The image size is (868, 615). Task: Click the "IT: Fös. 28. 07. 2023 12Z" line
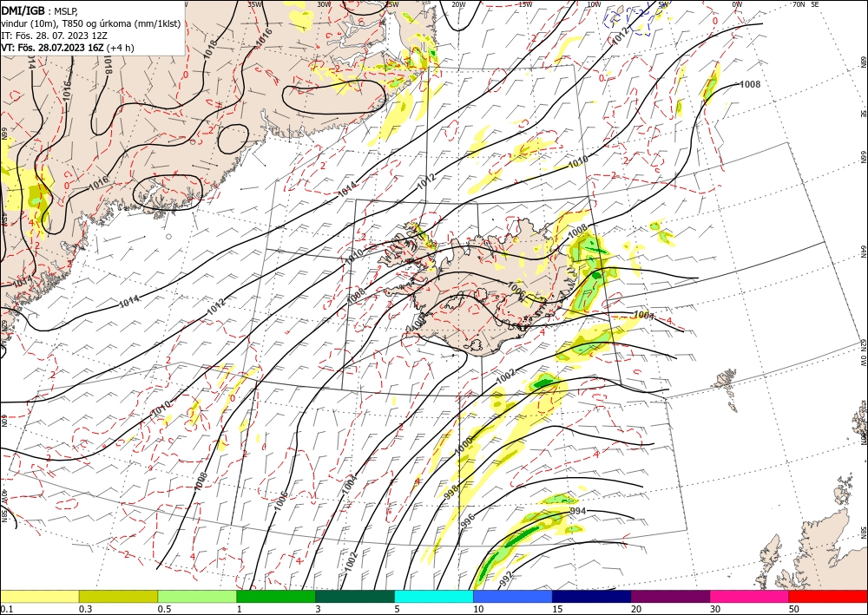click(x=54, y=36)
